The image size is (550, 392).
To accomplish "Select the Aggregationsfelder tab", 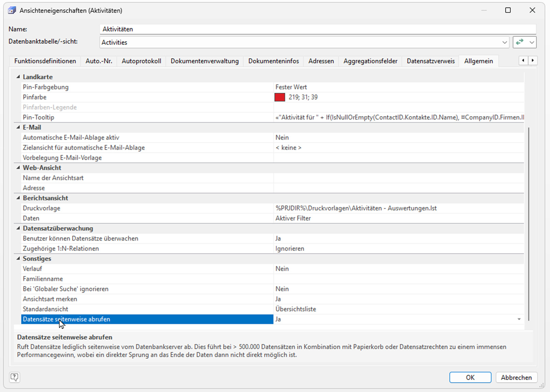I will click(370, 61).
